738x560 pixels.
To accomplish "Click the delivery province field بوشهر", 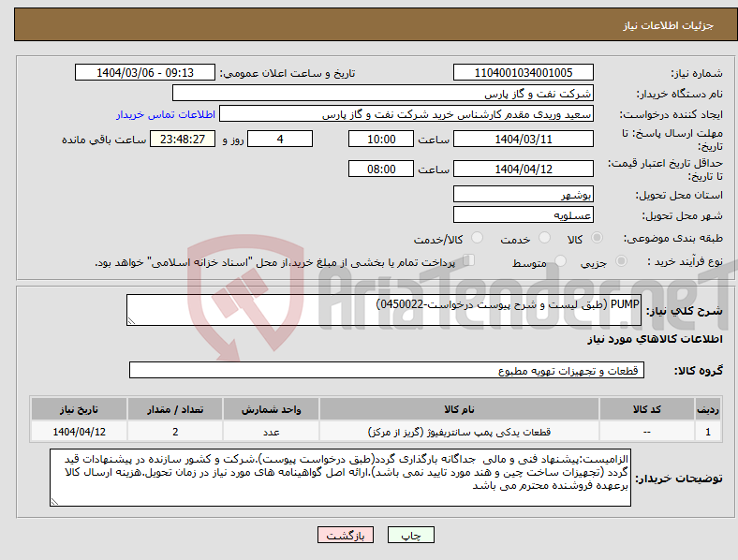I will click(524, 195).
